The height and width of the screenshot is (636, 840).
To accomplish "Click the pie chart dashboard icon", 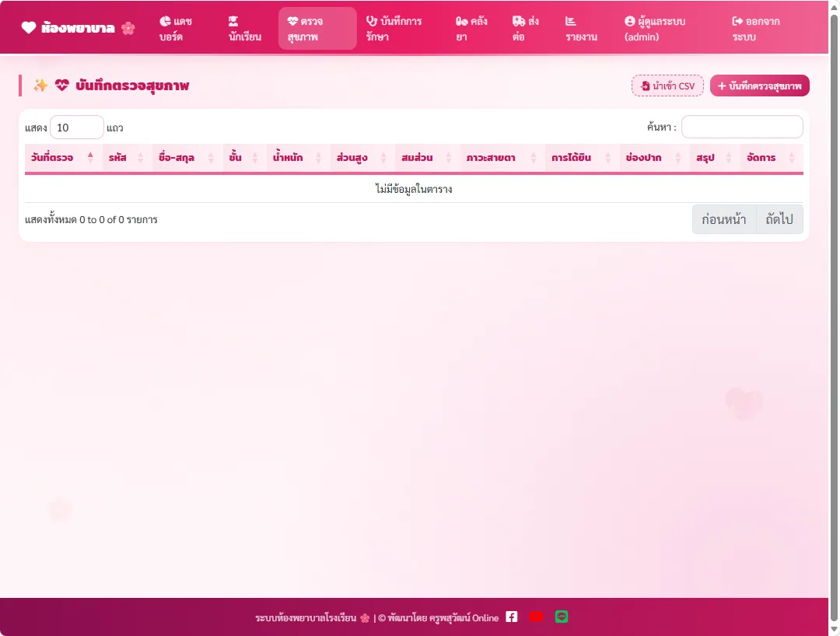I will [x=165, y=22].
